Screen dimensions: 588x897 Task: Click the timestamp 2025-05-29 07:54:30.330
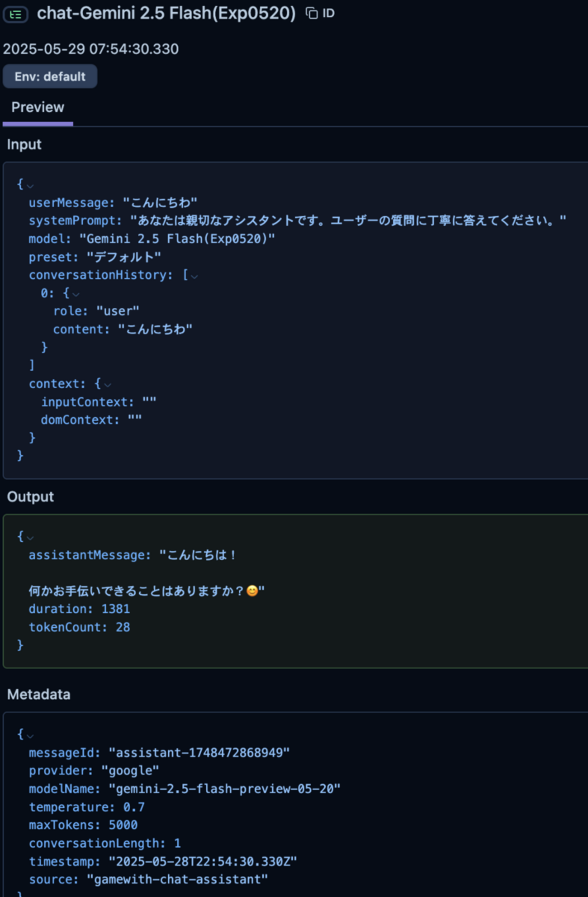90,48
